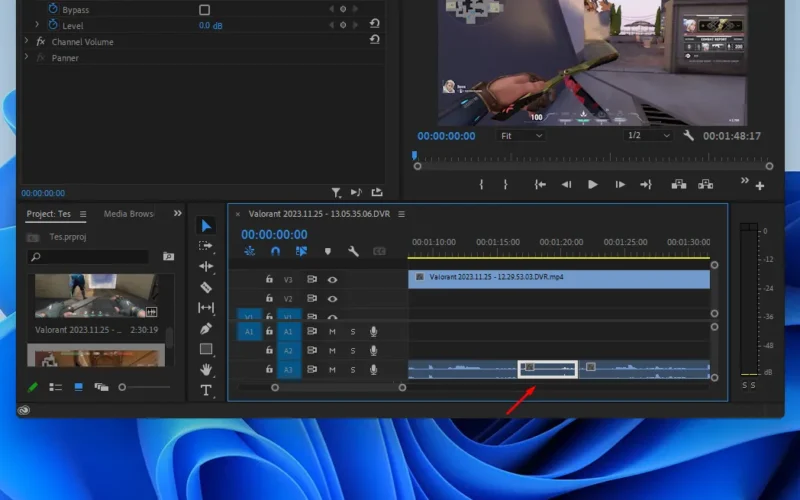
Task: Select Valorant clip thumbnail in Project
Action: tap(96, 296)
